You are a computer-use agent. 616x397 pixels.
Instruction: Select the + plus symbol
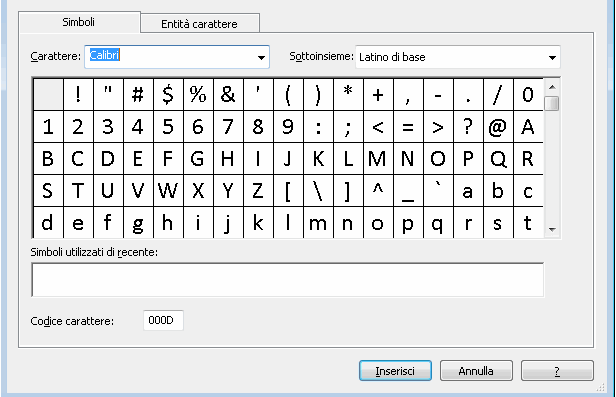(378, 95)
